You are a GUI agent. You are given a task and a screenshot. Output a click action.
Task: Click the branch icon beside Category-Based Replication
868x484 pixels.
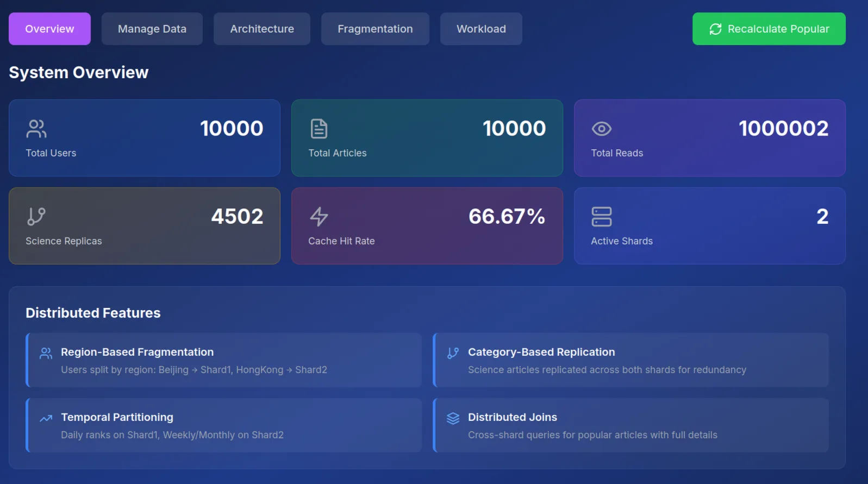click(453, 354)
